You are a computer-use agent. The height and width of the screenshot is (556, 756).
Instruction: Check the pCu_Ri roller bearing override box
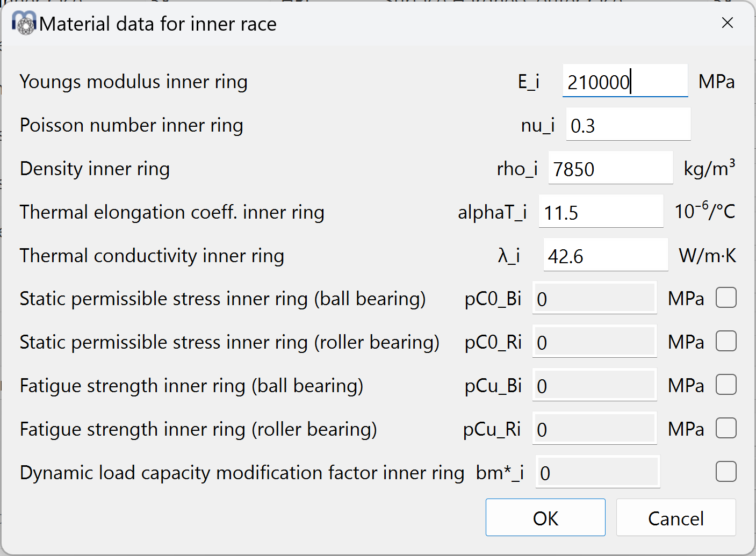[726, 428]
